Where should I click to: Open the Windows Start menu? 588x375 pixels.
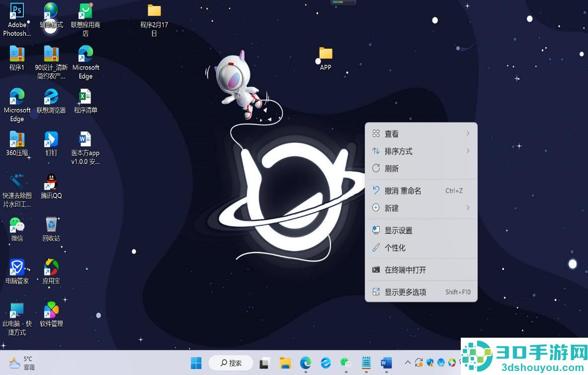(x=196, y=363)
